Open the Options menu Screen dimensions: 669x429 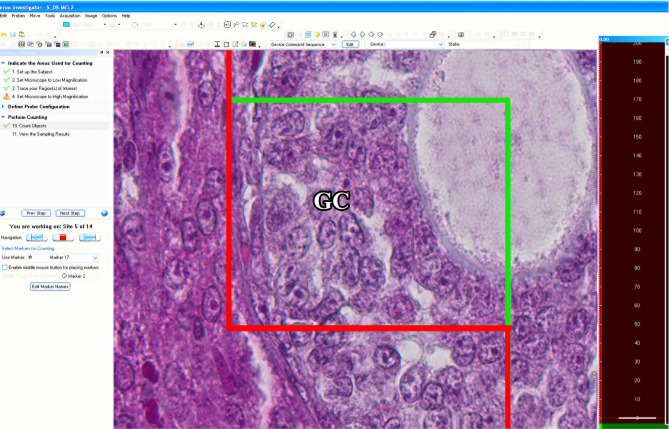coord(109,15)
